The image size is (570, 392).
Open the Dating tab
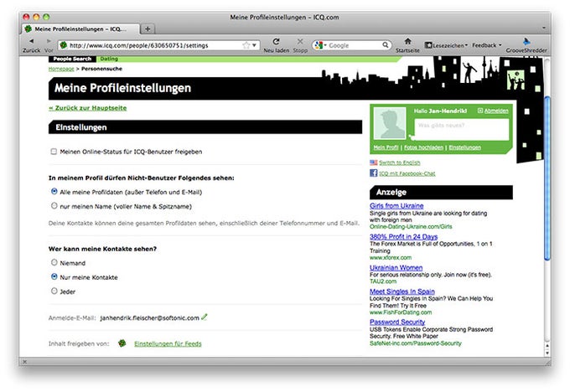coord(109,59)
